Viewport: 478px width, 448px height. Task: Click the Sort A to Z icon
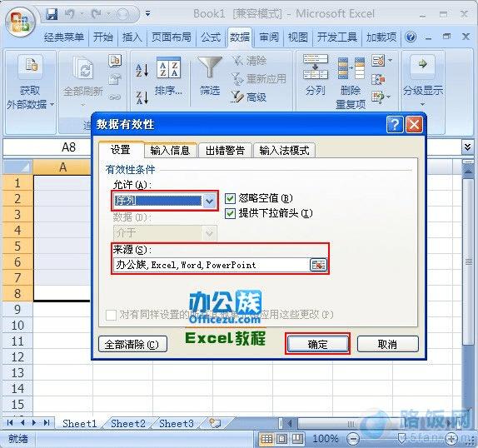click(x=142, y=70)
